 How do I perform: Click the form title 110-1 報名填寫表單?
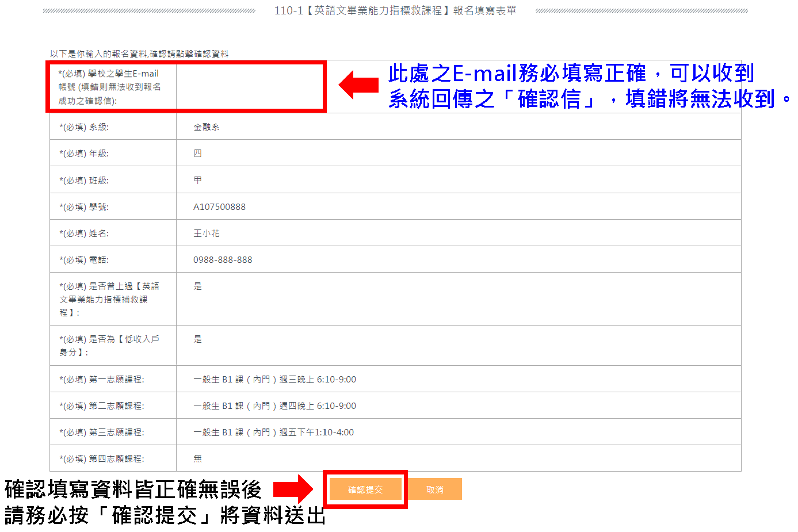pyautogui.click(x=395, y=10)
